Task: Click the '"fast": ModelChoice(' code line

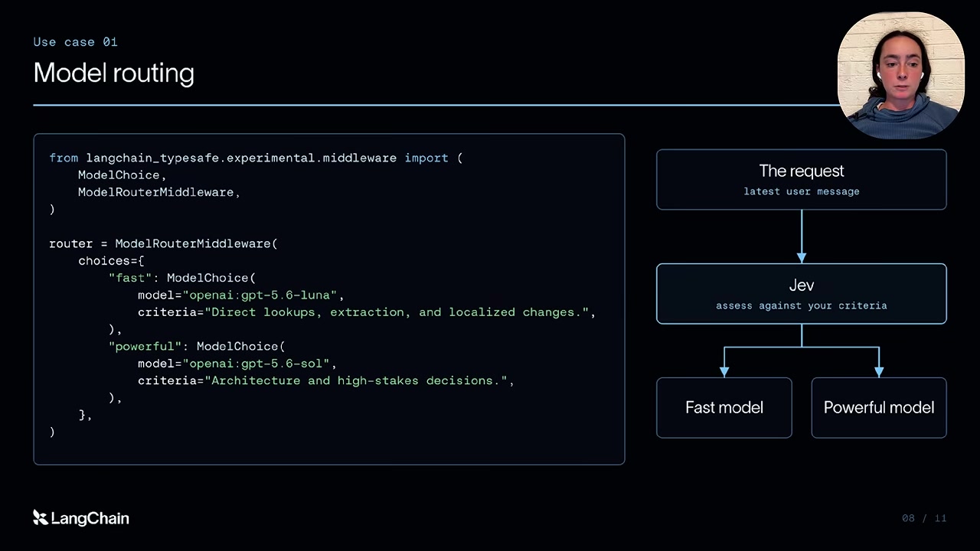Action: [x=182, y=278]
